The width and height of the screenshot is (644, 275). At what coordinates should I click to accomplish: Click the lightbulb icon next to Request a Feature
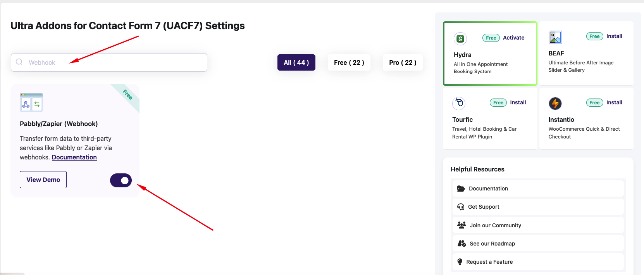pos(461,262)
